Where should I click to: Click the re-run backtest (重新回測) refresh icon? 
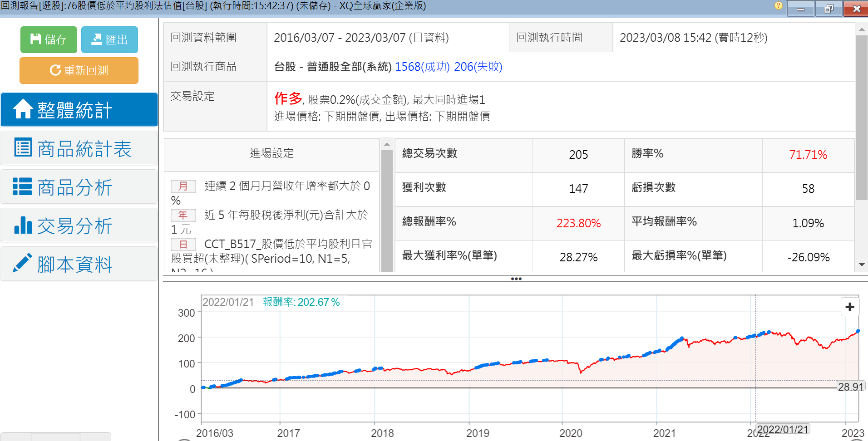coord(55,70)
